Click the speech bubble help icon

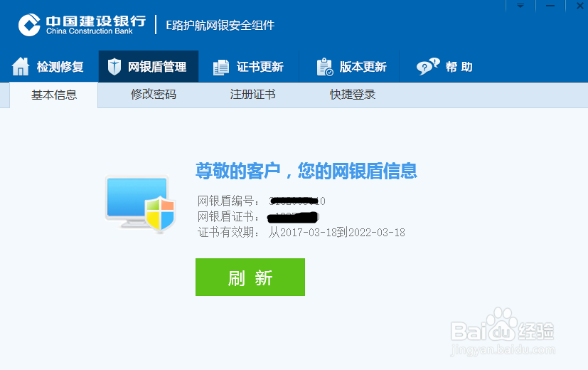[428, 66]
